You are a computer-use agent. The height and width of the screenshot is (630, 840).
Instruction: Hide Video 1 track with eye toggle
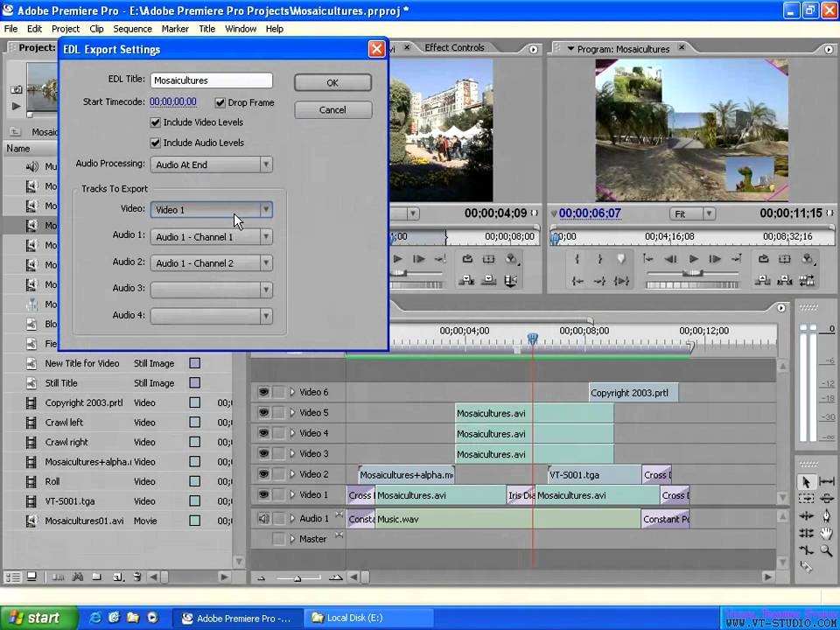263,494
